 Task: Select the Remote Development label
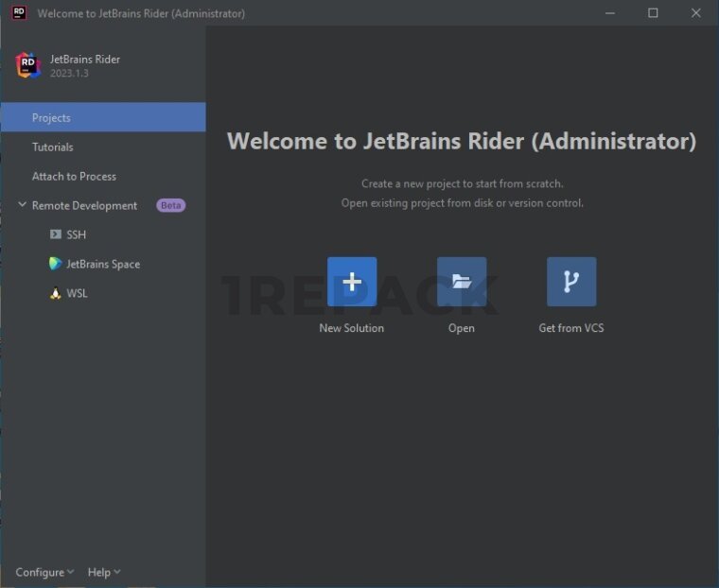(84, 205)
